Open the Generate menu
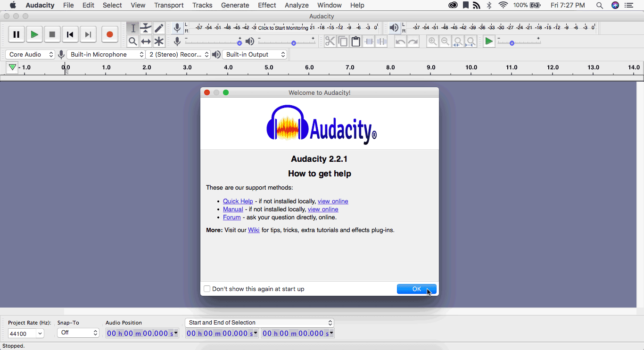 pyautogui.click(x=235, y=5)
